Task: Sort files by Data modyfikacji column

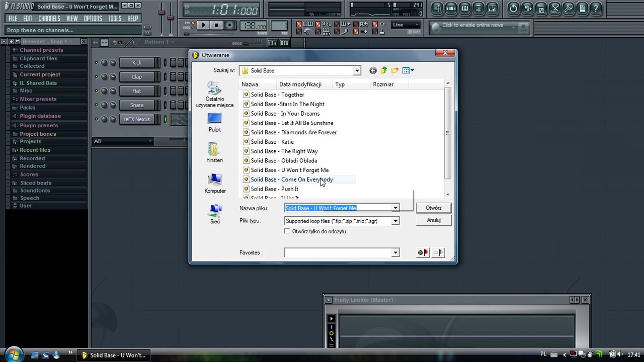Action: click(x=305, y=84)
